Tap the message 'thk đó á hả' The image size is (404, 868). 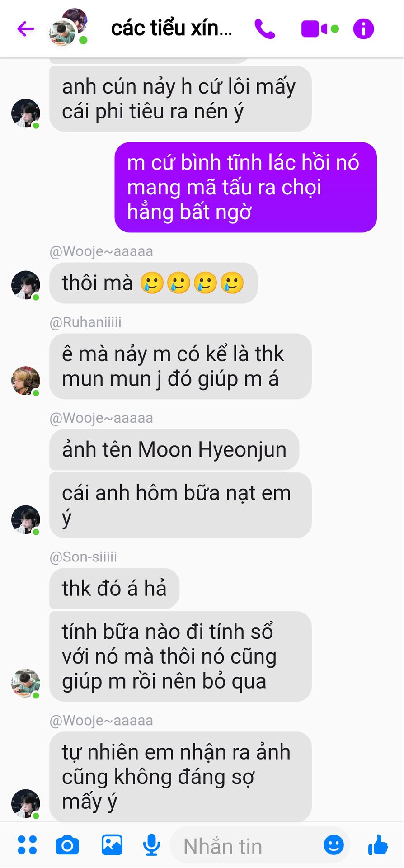coord(114,589)
